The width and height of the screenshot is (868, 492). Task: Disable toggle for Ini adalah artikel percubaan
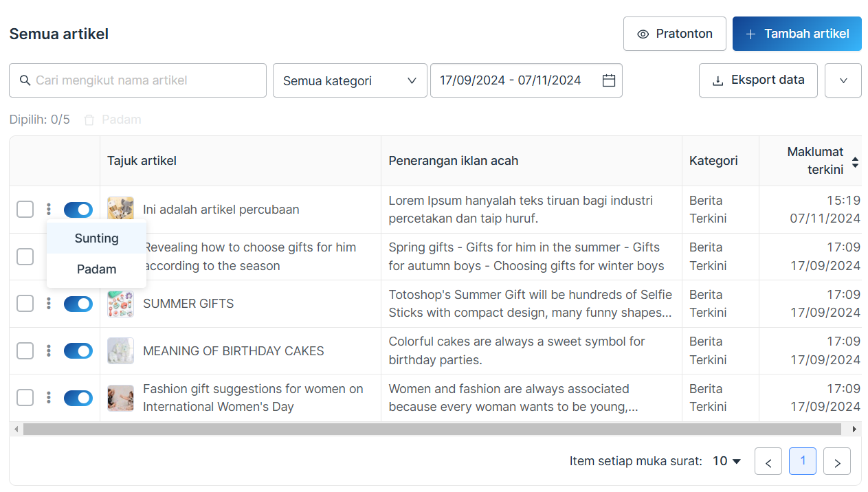(x=78, y=210)
